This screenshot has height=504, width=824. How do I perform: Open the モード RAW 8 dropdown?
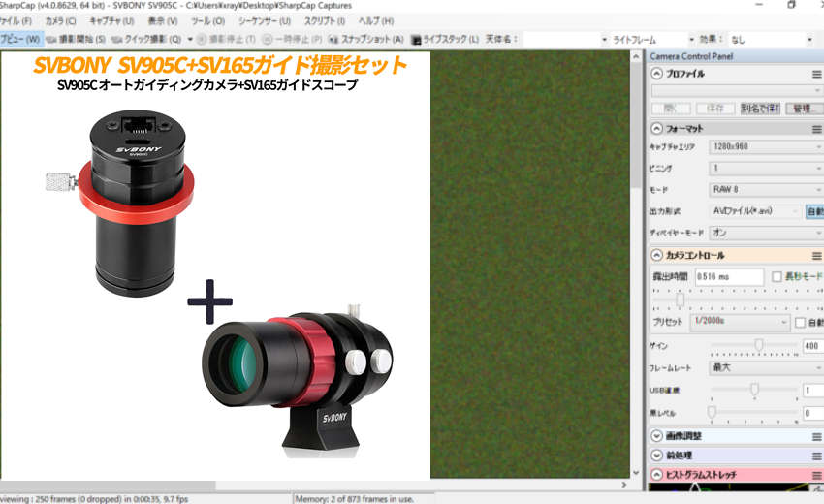click(766, 189)
